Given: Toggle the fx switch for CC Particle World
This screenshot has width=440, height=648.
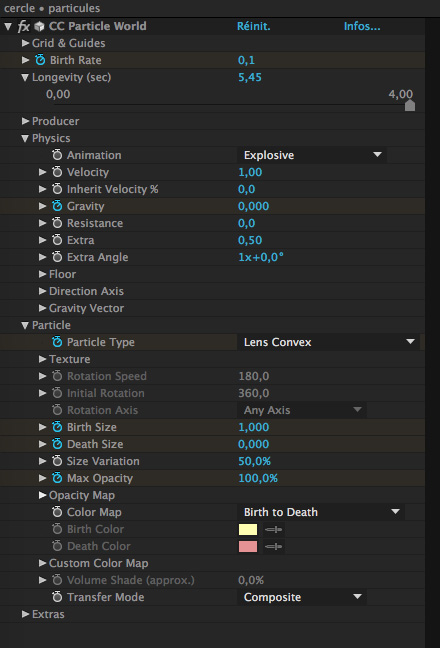Looking at the screenshot, I should point(24,26).
